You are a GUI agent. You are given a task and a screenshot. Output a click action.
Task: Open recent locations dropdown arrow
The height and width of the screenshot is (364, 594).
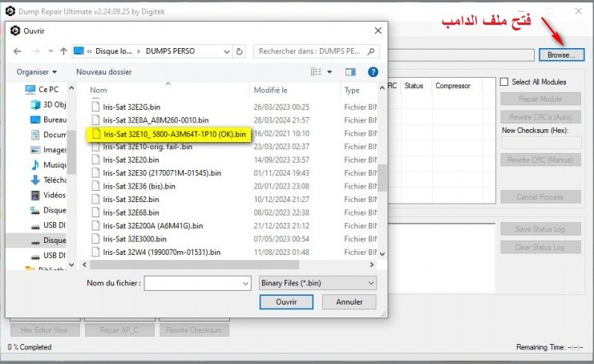click(51, 51)
